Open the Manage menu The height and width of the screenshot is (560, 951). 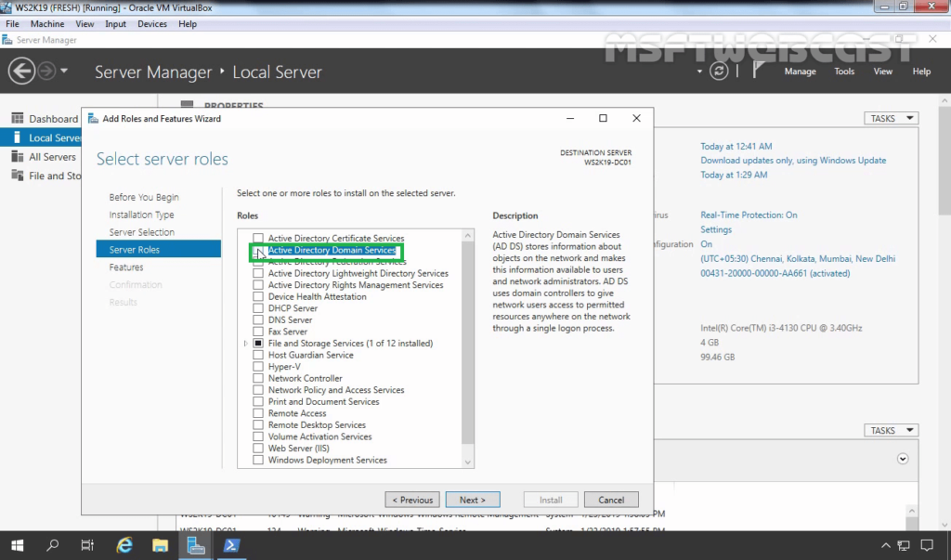[800, 71]
